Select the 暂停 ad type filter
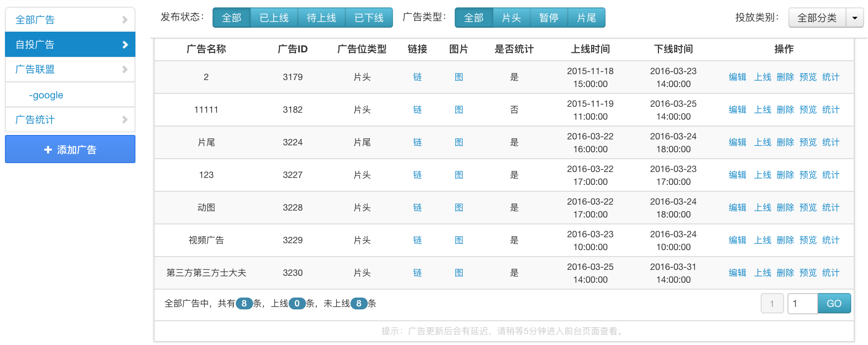Viewport: 868px width, 345px height. [549, 18]
